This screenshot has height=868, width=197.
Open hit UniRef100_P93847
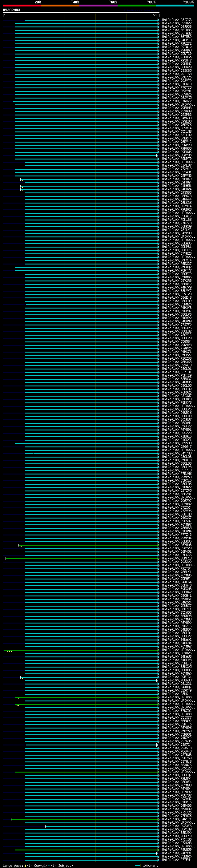177,60
